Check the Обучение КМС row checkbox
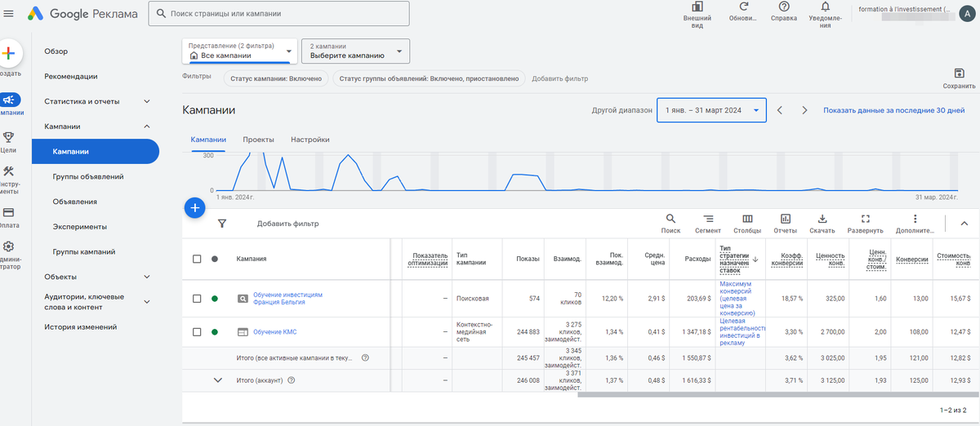Viewport: 980px width, 426px height. click(197, 332)
